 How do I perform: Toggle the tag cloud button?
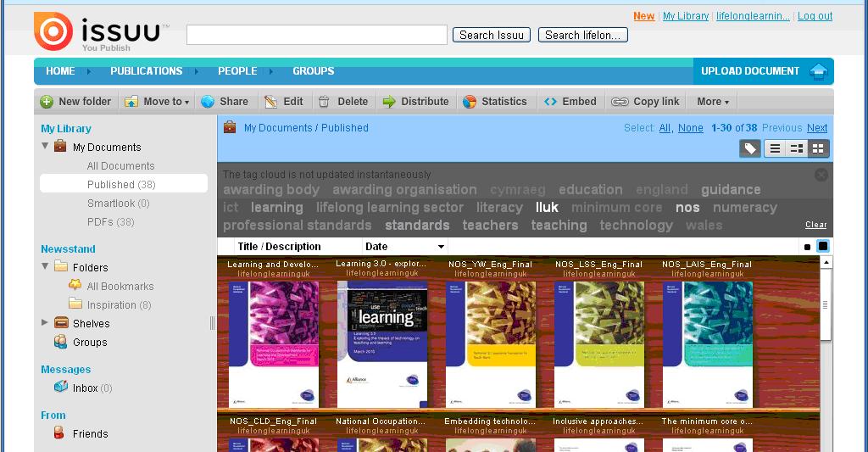tap(750, 149)
